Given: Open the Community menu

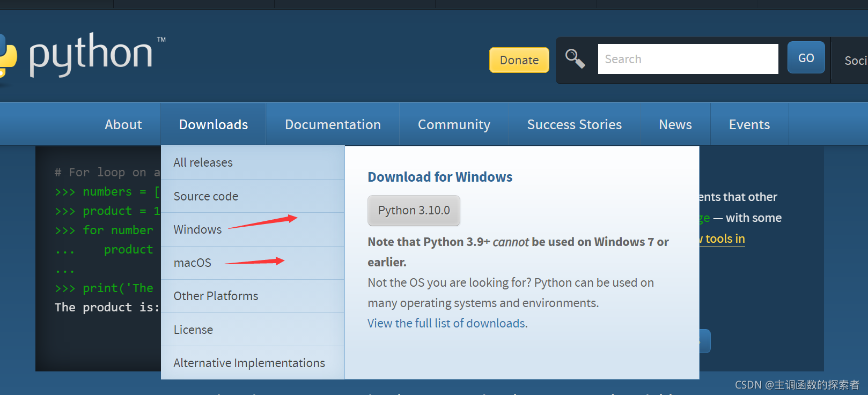Looking at the screenshot, I should pyautogui.click(x=454, y=124).
